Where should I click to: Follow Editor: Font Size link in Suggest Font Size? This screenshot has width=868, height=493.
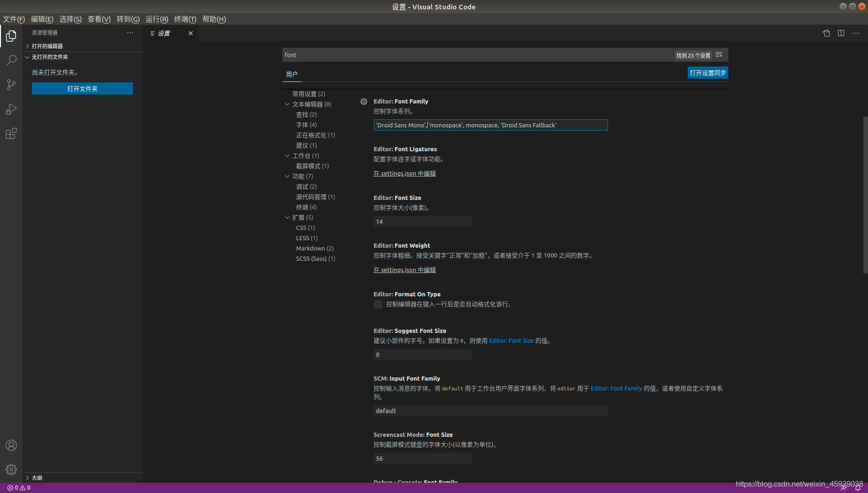pyautogui.click(x=511, y=341)
